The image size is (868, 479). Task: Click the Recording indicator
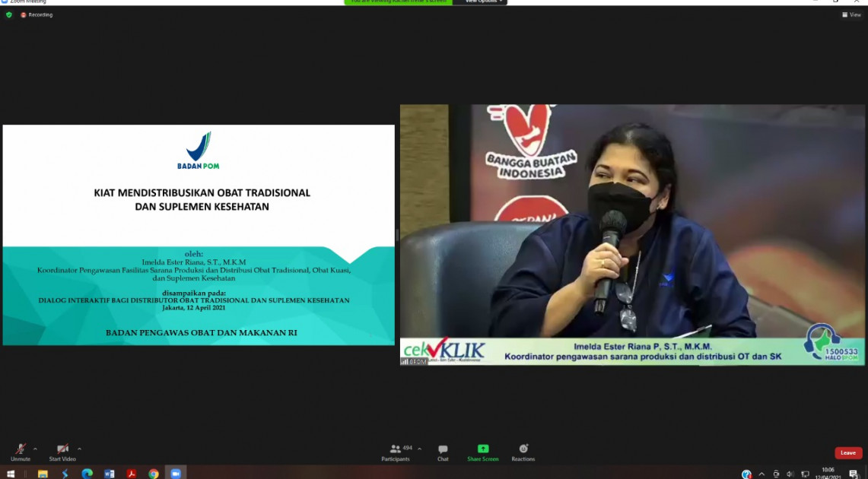tap(37, 14)
